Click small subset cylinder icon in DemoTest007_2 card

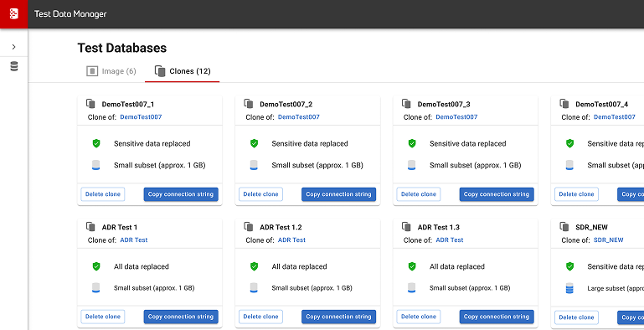[x=254, y=165]
